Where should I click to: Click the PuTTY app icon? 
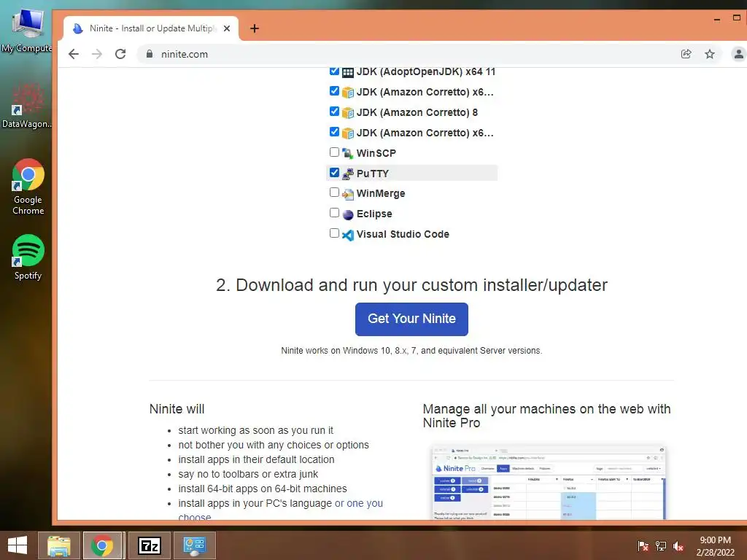point(348,174)
